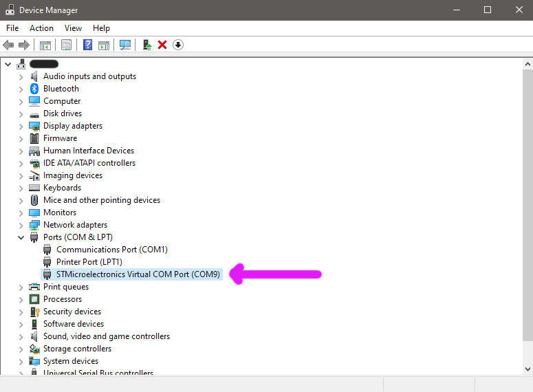533x392 pixels.
Task: Click the Properties toolbar icon
Action: (66, 45)
